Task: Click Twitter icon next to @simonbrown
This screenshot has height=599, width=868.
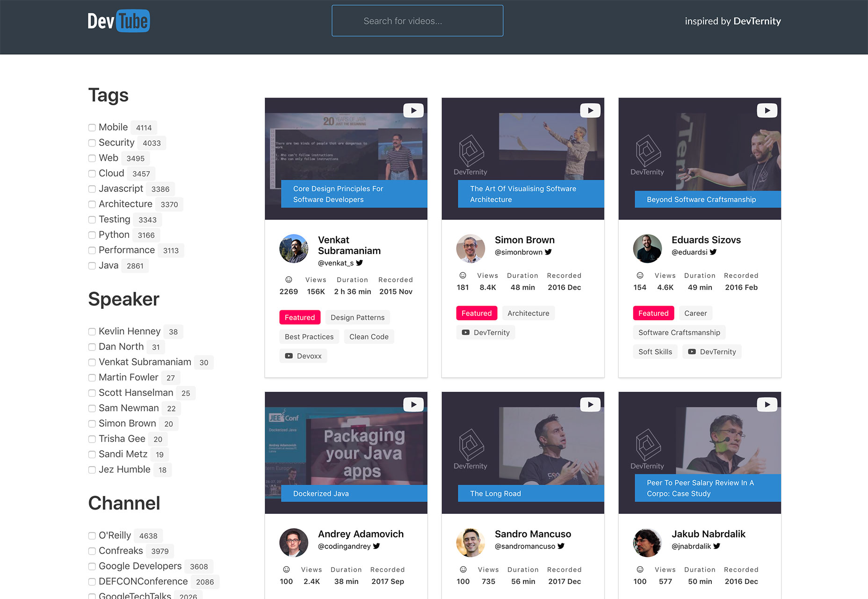Action: coord(549,252)
